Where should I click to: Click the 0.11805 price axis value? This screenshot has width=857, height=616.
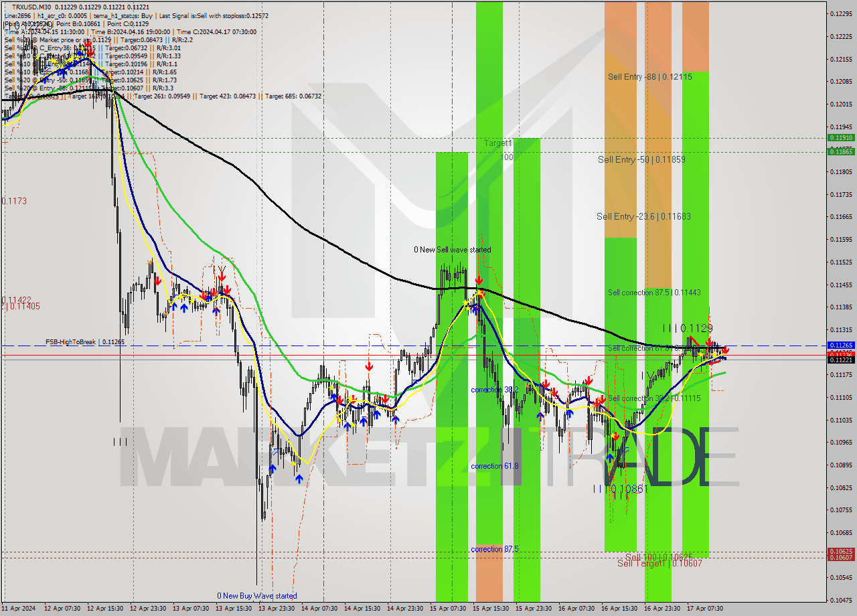click(x=841, y=171)
